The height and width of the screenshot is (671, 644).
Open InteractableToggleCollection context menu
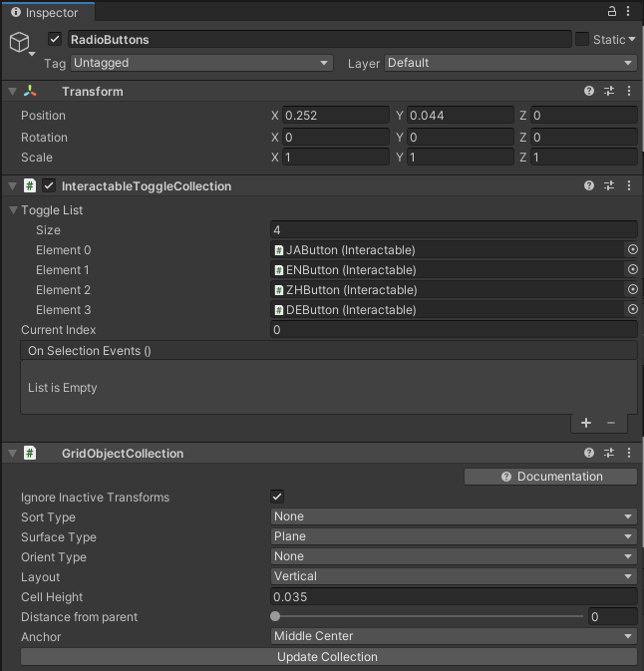(x=629, y=185)
